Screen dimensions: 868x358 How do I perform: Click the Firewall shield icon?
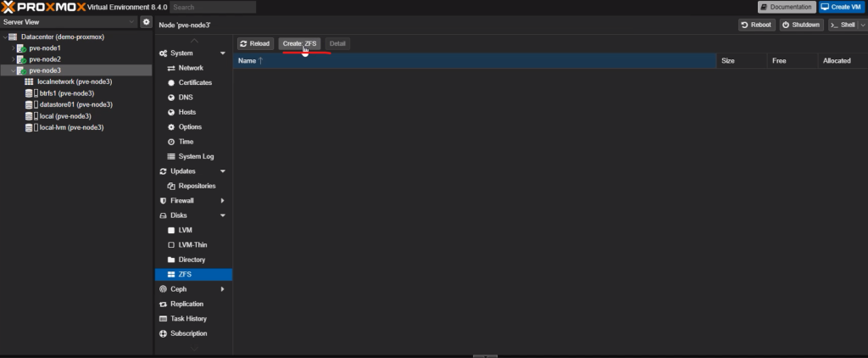(x=163, y=200)
